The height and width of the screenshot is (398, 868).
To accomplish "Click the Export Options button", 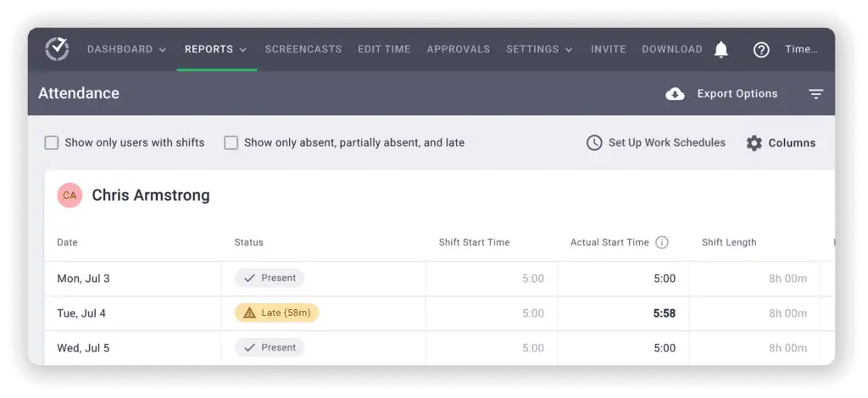I will pos(737,94).
